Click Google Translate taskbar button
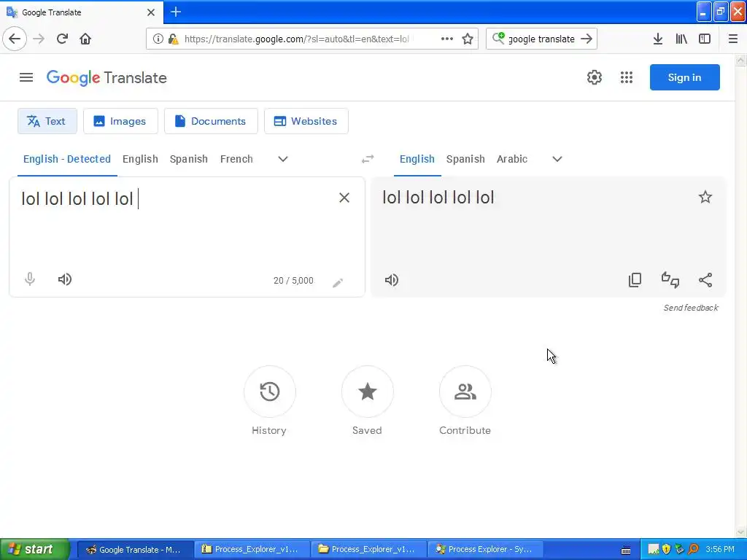Image resolution: width=747 pixels, height=560 pixels. (135, 549)
